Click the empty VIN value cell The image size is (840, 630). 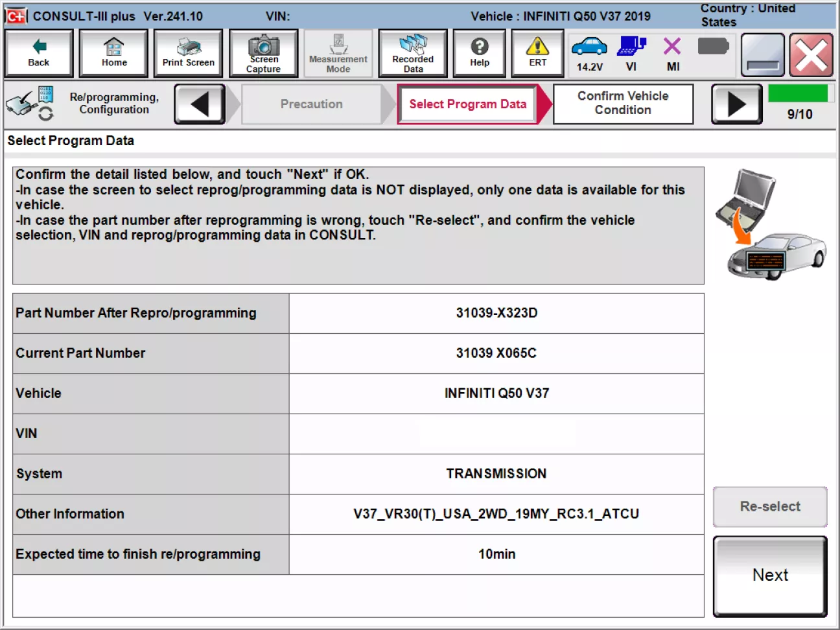point(496,434)
